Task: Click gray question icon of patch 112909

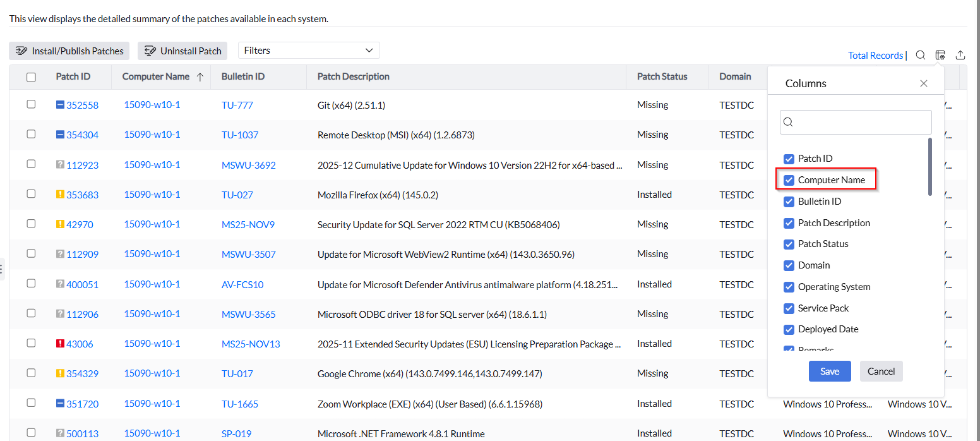Action: tap(61, 254)
